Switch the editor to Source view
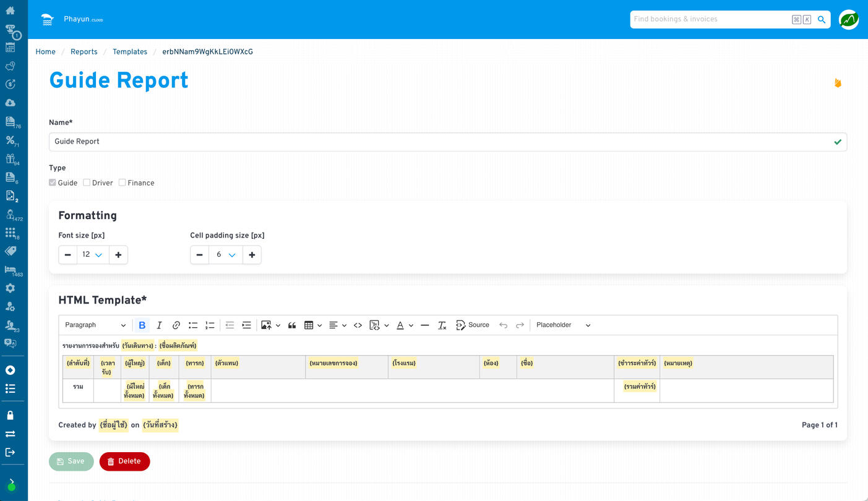 click(x=473, y=325)
